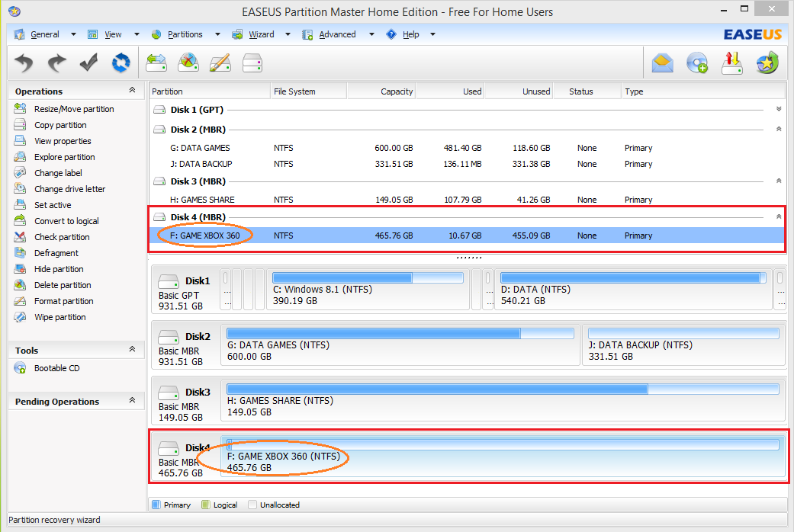The height and width of the screenshot is (532, 794).
Task: Open the General menu
Action: pos(44,34)
